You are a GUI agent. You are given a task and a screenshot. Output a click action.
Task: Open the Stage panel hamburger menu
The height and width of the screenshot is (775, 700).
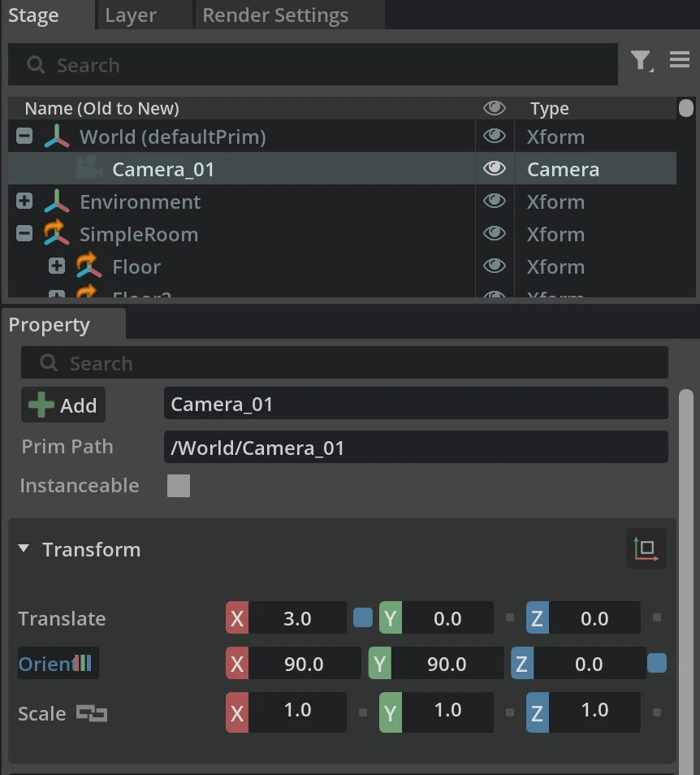pos(680,59)
